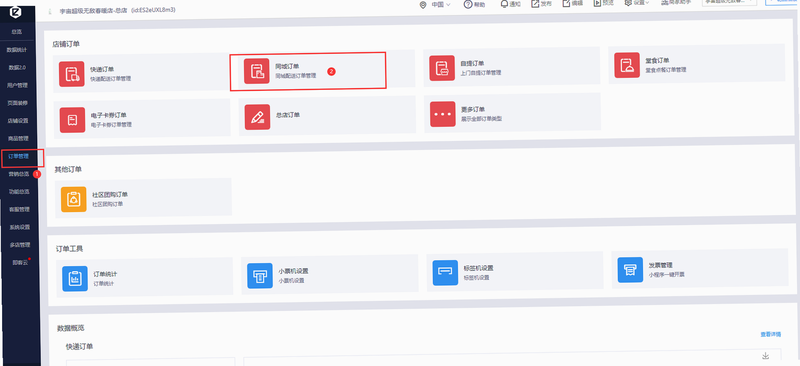Click the 标签机设置 card title
This screenshot has height=366, width=800.
(x=479, y=268)
